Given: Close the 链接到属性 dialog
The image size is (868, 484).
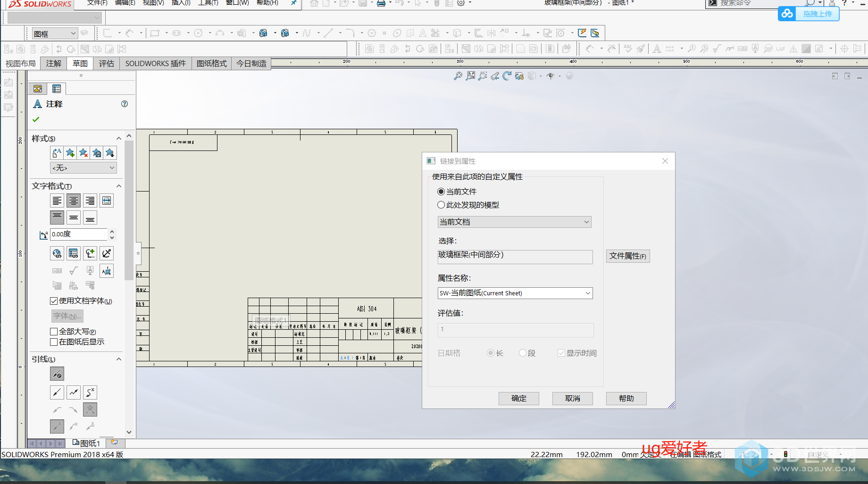Looking at the screenshot, I should pyautogui.click(x=665, y=161).
